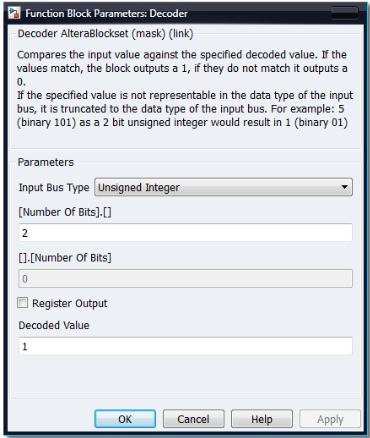This screenshot has width=370, height=438.
Task: Click the block description paragraph
Action: (x=185, y=88)
